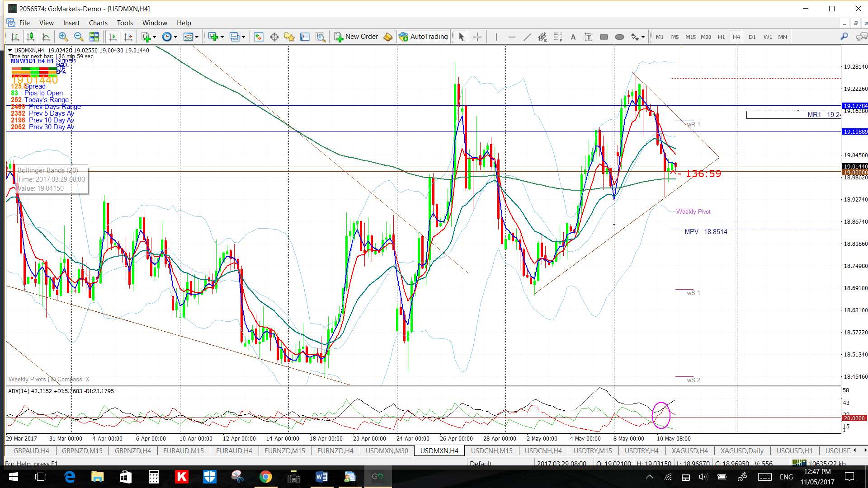Click the New Order button
Image resolution: width=868 pixels, height=488 pixels.
[356, 37]
